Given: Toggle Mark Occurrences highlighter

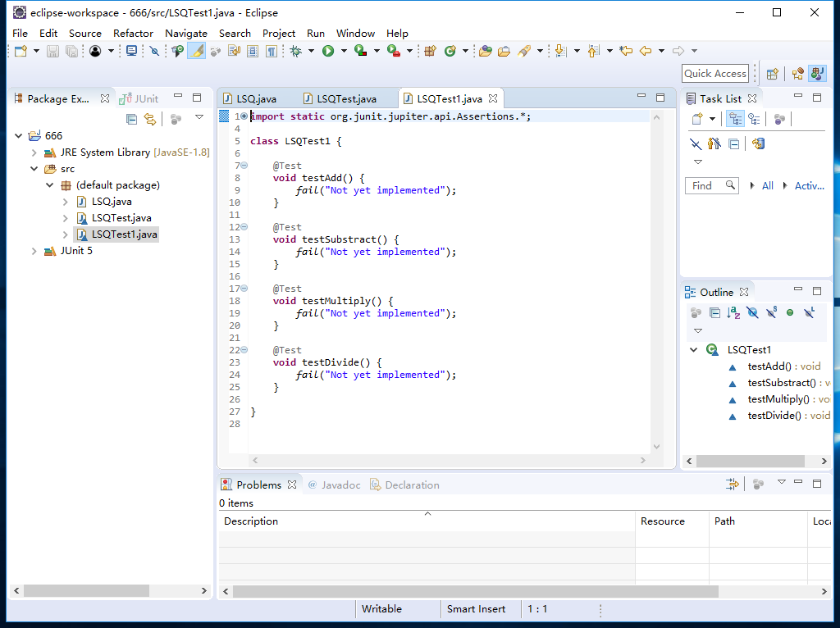Looking at the screenshot, I should pos(197,51).
